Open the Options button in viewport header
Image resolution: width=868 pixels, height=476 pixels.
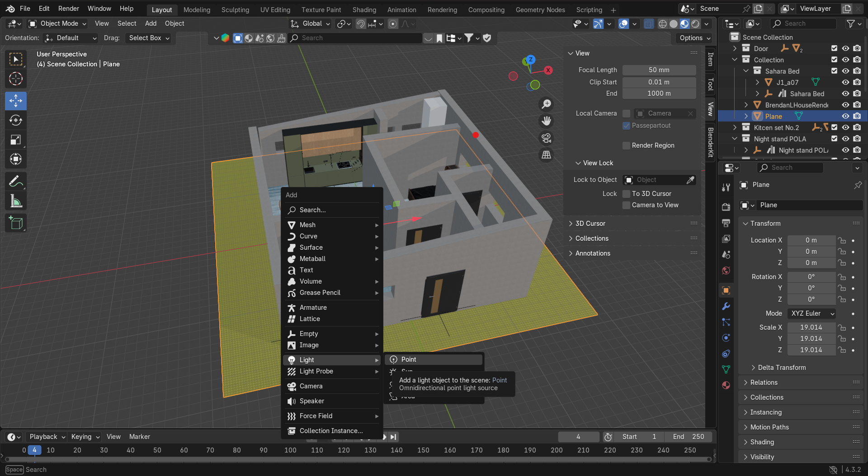694,38
